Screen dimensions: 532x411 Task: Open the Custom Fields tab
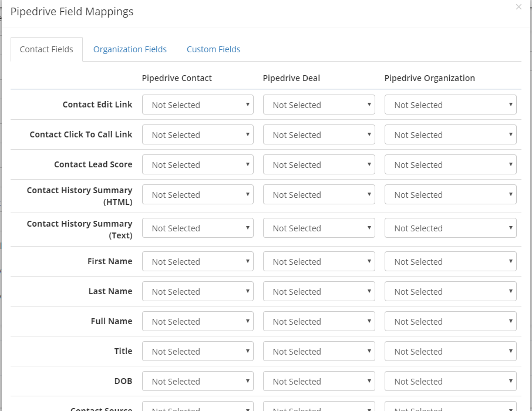pos(213,49)
